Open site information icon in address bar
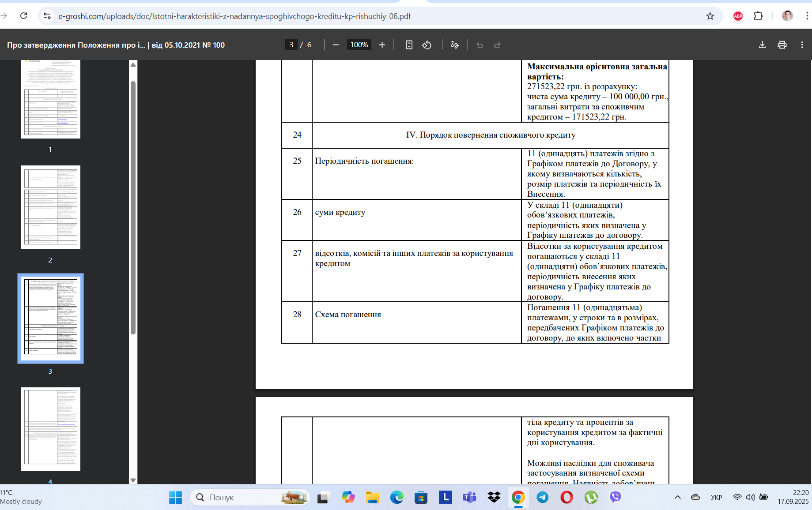The image size is (812, 510). [47, 16]
